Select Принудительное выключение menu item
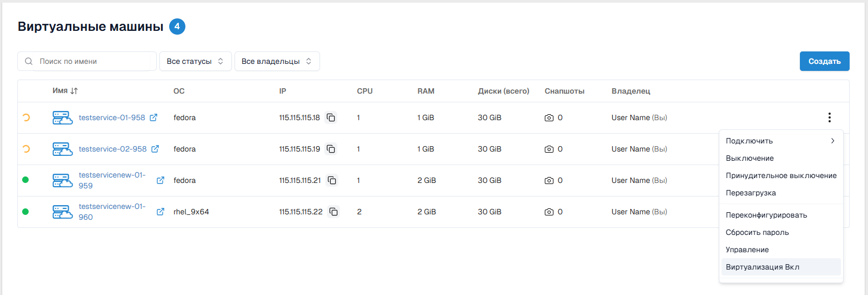 [780, 175]
